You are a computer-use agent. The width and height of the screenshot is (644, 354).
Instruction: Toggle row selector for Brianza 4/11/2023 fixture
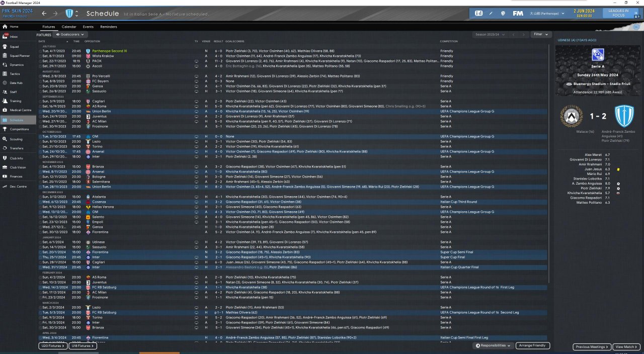pyautogui.click(x=40, y=166)
